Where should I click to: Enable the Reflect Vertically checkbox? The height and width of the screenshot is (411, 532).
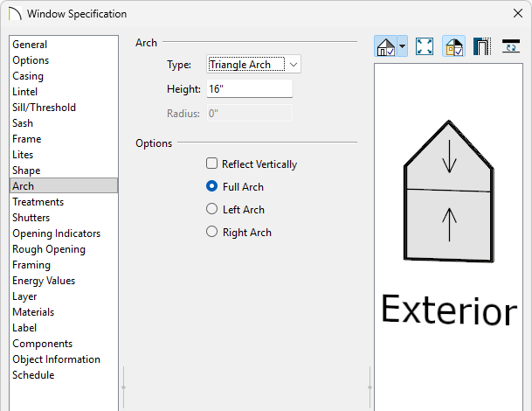coord(211,164)
